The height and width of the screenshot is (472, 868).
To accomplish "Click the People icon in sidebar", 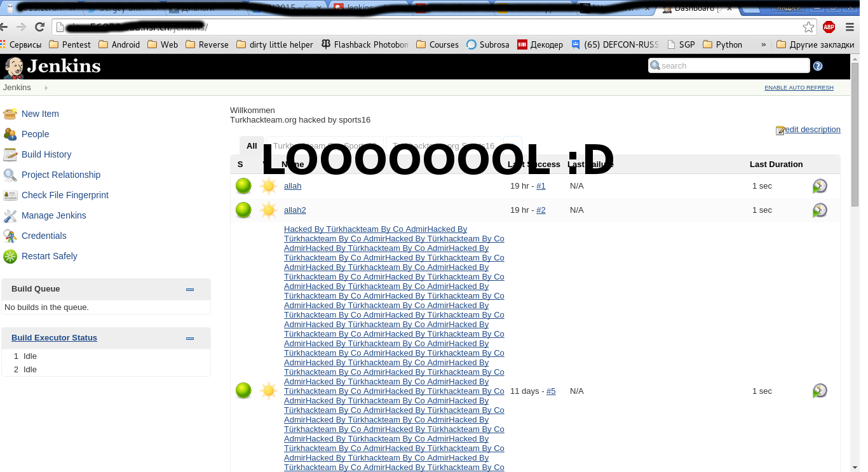I will point(10,134).
